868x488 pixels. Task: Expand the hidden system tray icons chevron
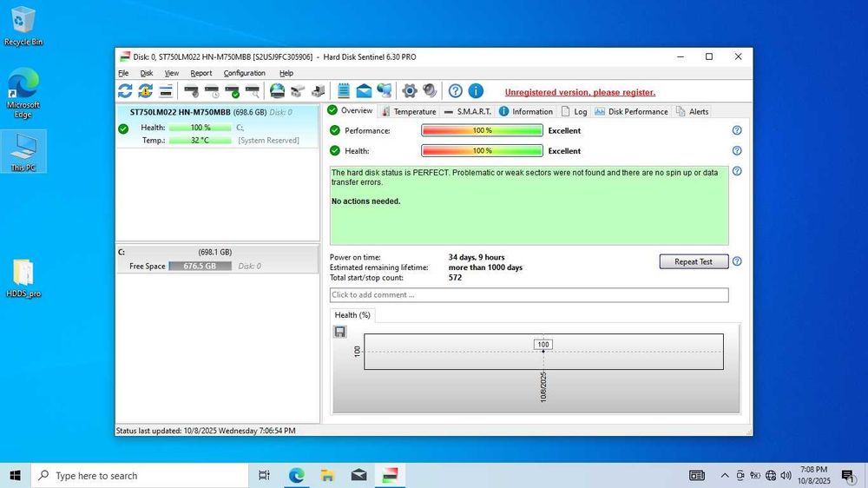point(724,475)
